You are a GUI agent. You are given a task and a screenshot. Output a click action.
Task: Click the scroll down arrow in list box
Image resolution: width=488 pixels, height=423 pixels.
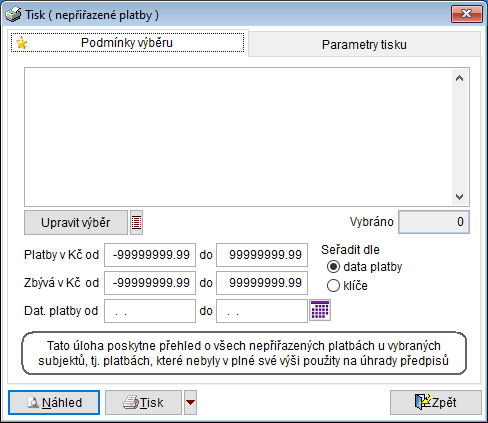[x=460, y=197]
